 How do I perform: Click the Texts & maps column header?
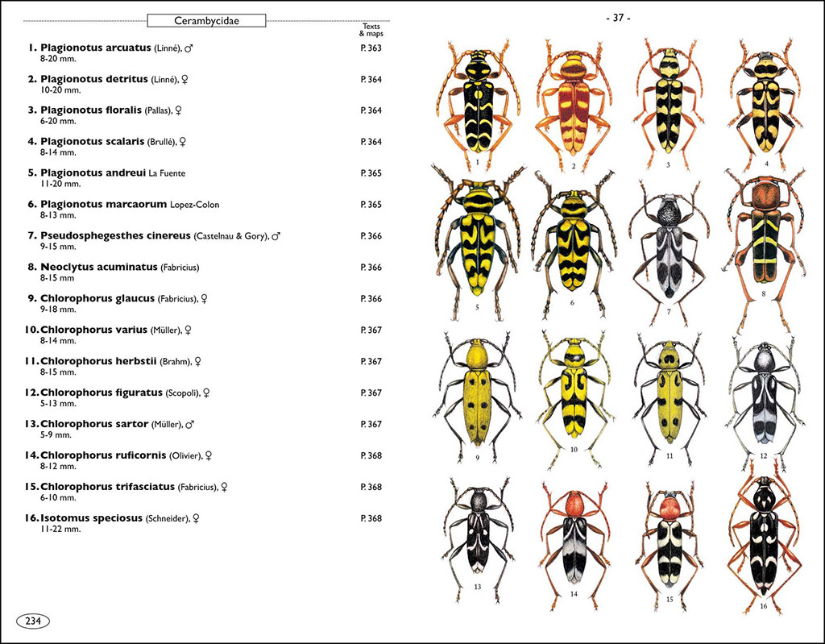point(372,30)
